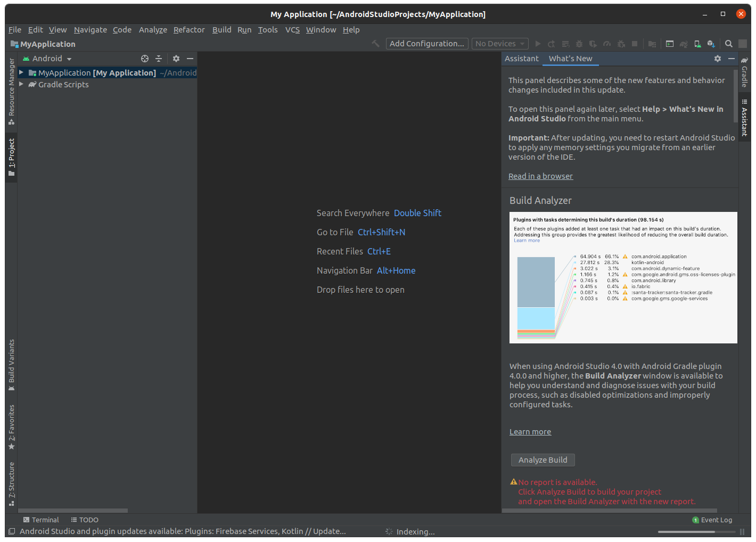This screenshot has height=542, width=756.
Task: Open the Refactor menu
Action: [x=189, y=30]
